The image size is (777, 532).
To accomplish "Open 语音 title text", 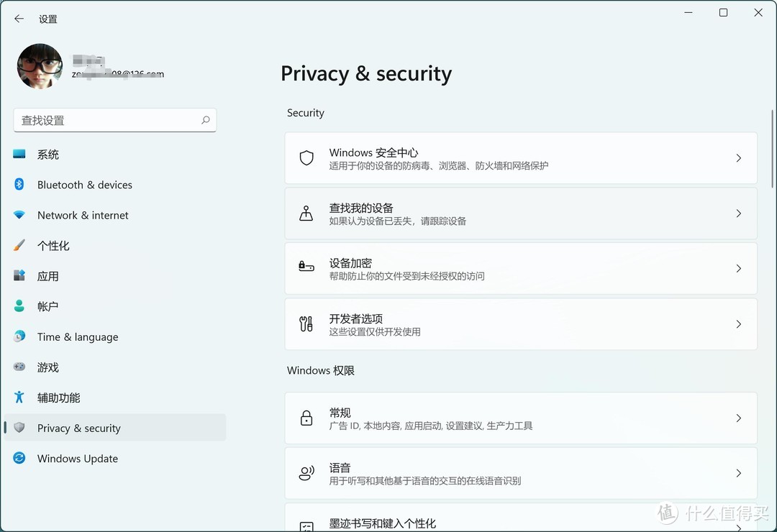I will click(340, 467).
